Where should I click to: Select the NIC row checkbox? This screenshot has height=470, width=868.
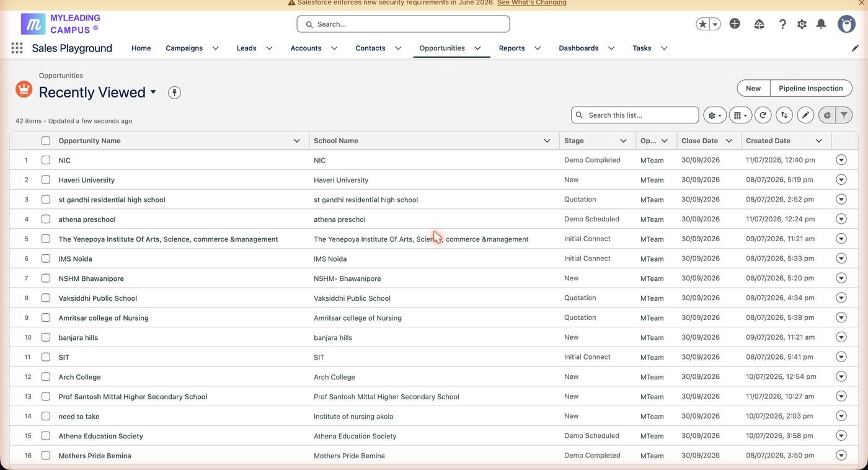46,160
